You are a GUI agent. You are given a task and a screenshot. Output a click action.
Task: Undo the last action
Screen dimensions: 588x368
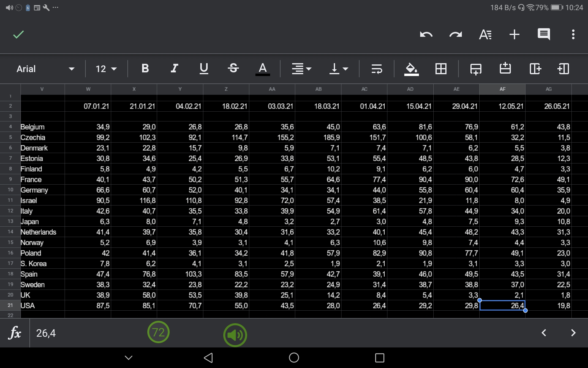coord(426,34)
